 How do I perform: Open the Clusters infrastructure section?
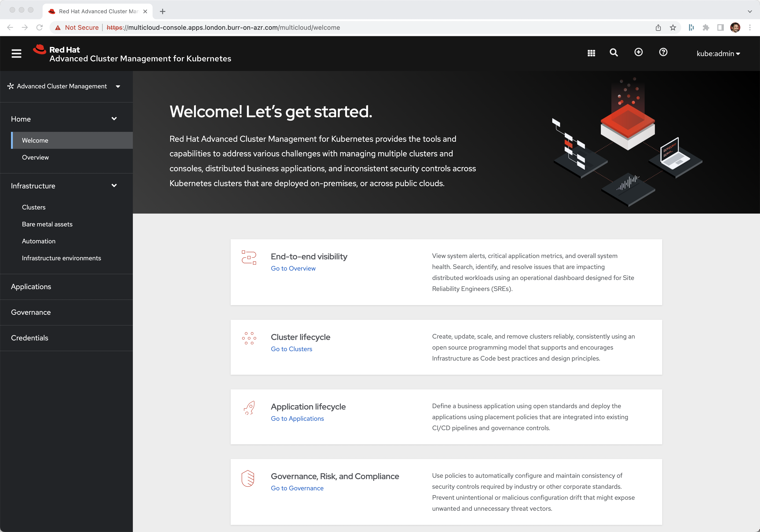pyautogui.click(x=33, y=207)
